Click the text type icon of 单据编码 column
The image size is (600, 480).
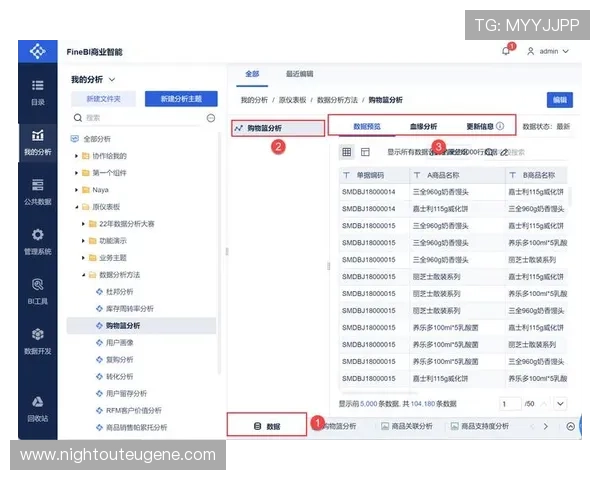(346, 175)
